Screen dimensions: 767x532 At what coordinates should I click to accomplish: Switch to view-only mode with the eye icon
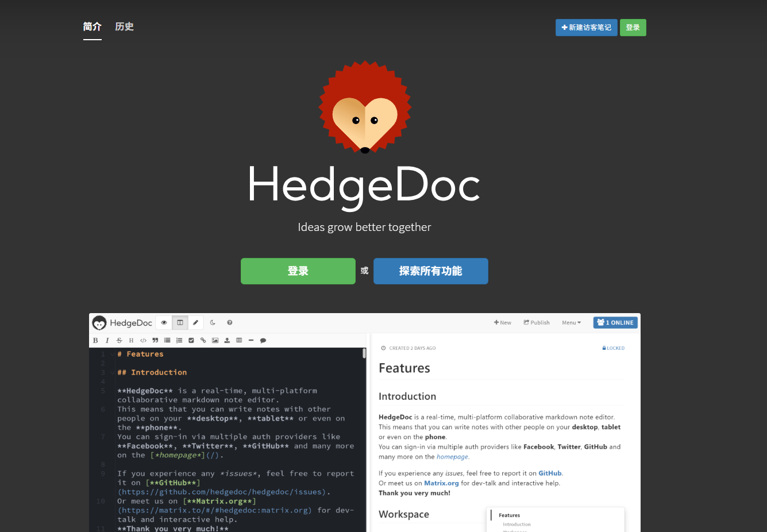164,322
